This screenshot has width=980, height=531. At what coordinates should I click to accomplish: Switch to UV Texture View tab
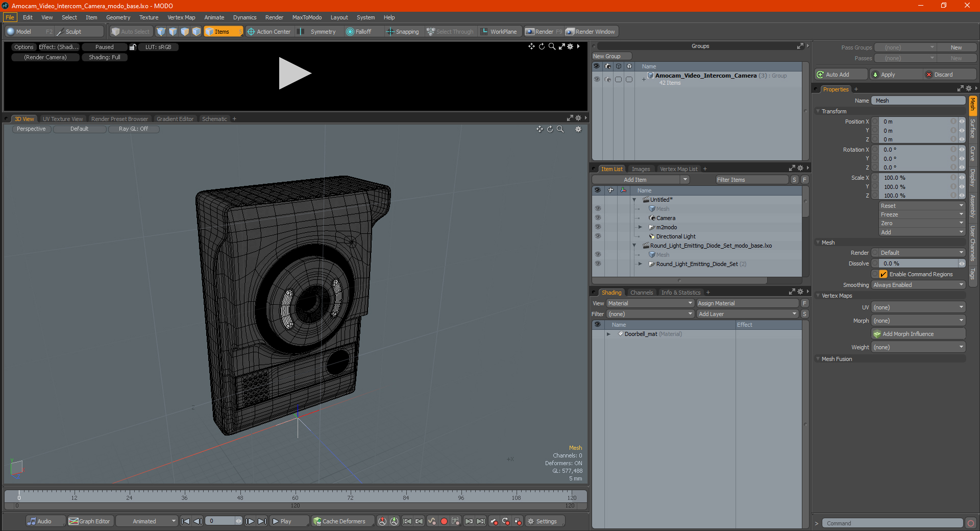(63, 119)
